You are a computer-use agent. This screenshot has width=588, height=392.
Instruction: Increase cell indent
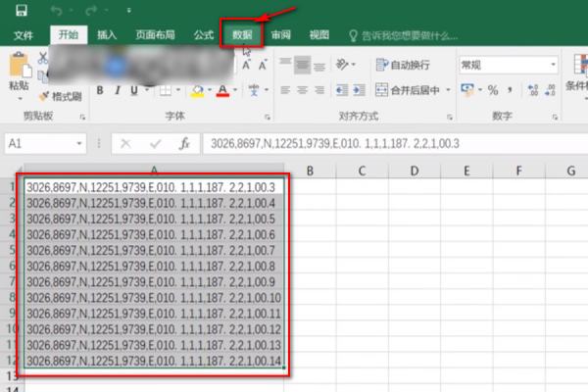click(359, 90)
